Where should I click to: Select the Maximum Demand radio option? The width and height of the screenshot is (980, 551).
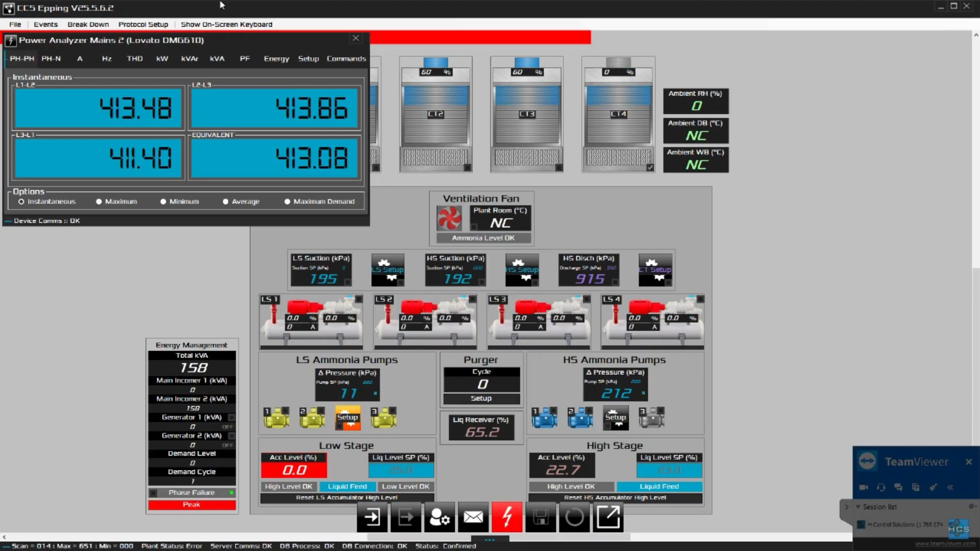click(288, 202)
